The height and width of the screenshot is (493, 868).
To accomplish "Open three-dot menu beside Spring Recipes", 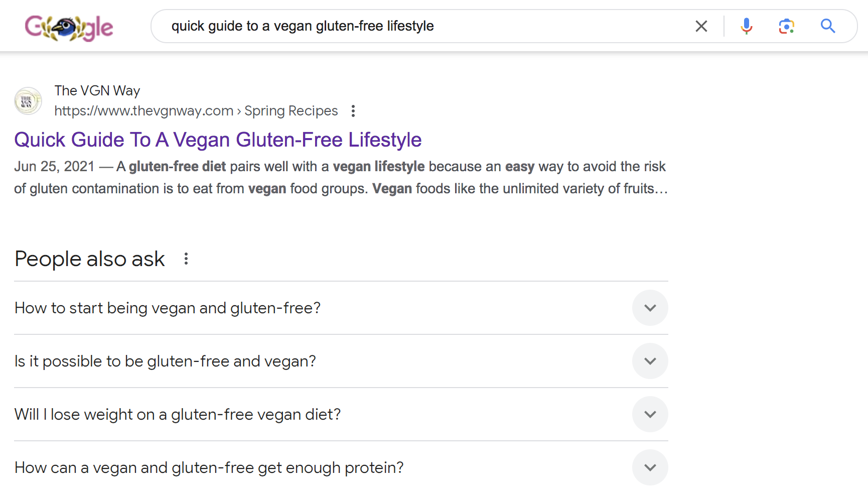I will 353,111.
